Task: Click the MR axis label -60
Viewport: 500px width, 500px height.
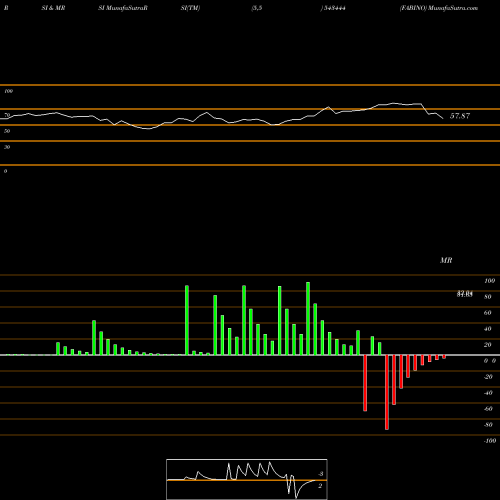Action: coord(488,409)
